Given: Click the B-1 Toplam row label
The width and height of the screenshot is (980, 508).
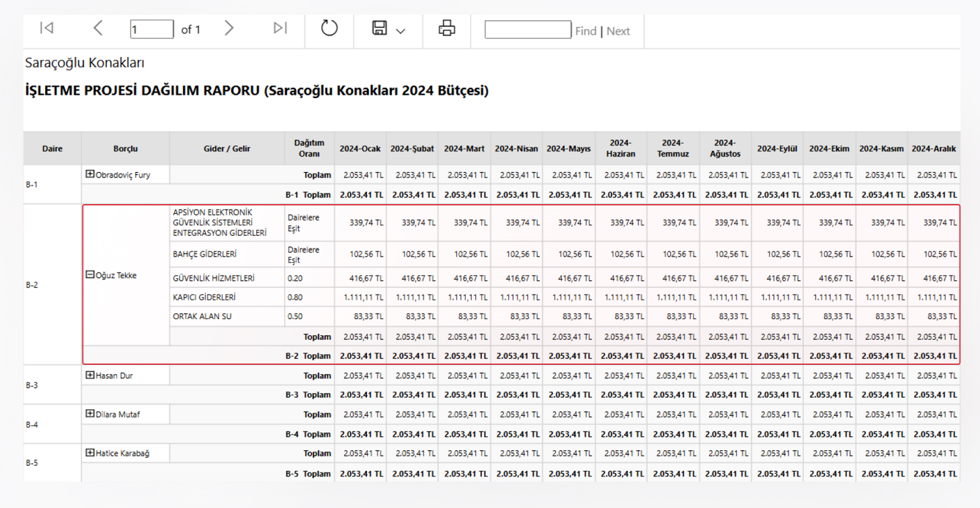Looking at the screenshot, I should click(x=309, y=195).
